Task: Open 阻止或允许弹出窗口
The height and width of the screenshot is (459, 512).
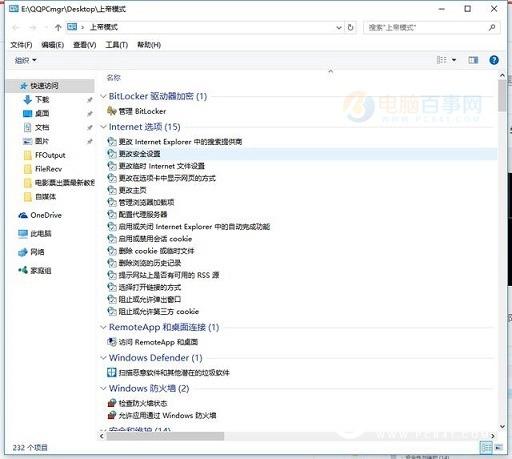Action: pos(150,299)
